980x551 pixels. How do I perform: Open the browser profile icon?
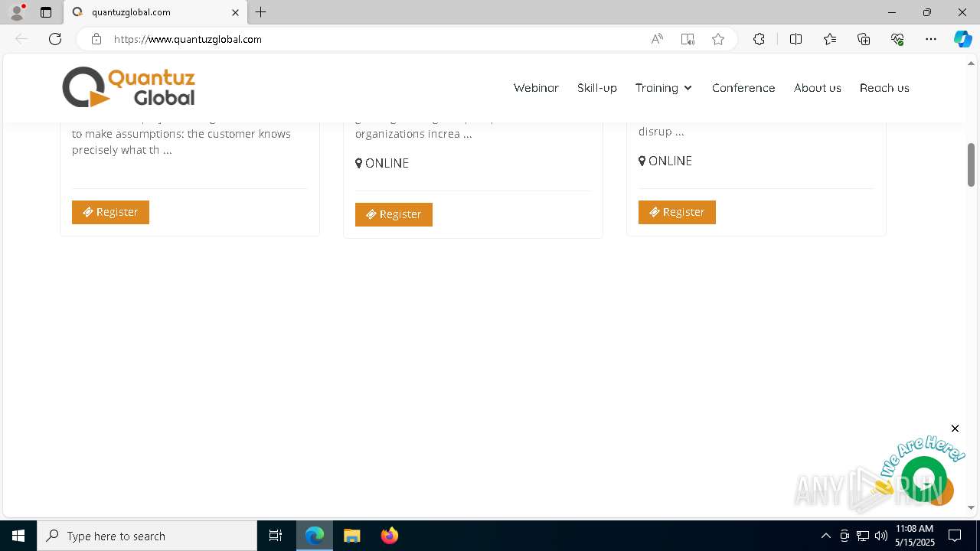point(17,12)
